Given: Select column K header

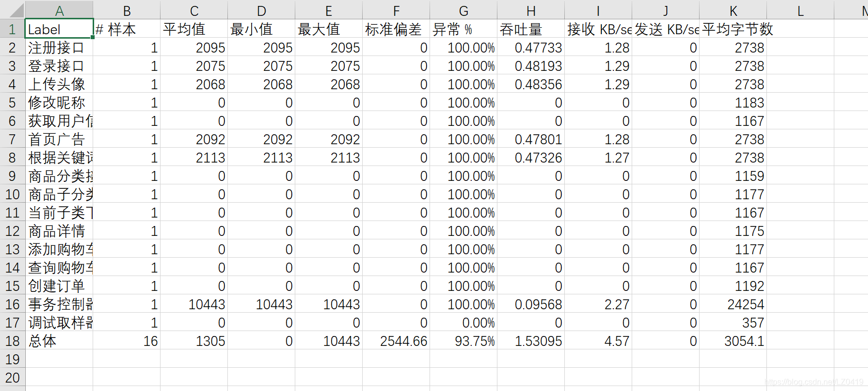Looking at the screenshot, I should (733, 10).
